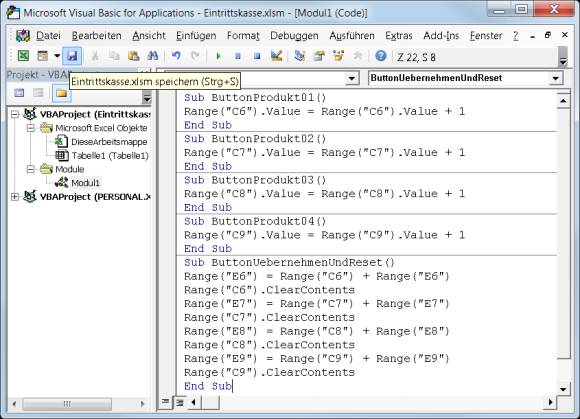Viewport: 580px width, 419px height.
Task: Click Project panel scroll left arrow
Action: (14, 403)
